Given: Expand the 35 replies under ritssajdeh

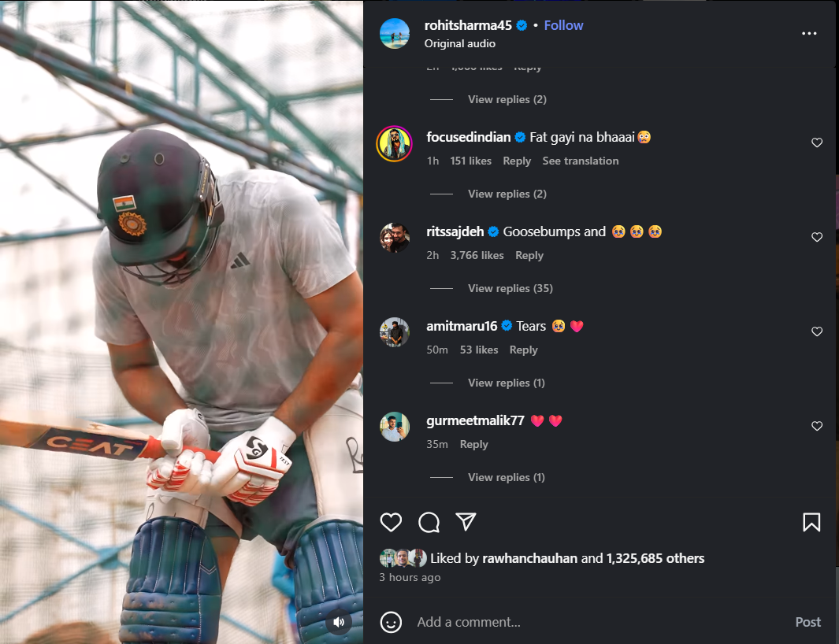Looking at the screenshot, I should tap(510, 288).
